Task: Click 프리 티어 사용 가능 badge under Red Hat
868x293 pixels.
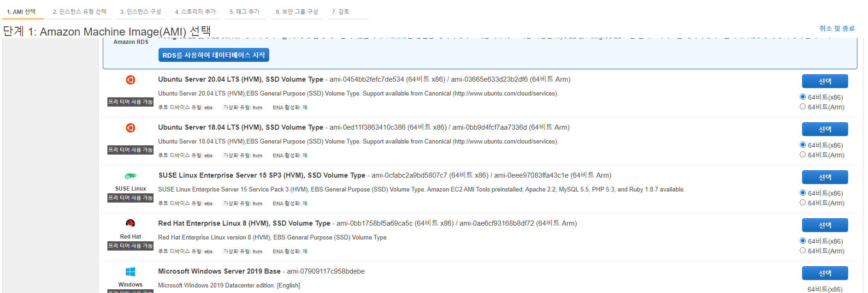Action: pyautogui.click(x=130, y=246)
